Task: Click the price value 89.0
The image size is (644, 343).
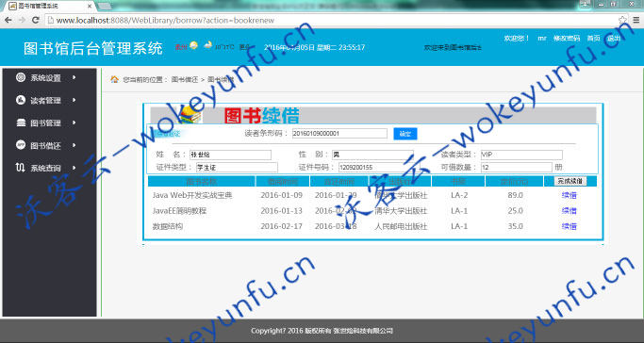Action: click(x=515, y=195)
